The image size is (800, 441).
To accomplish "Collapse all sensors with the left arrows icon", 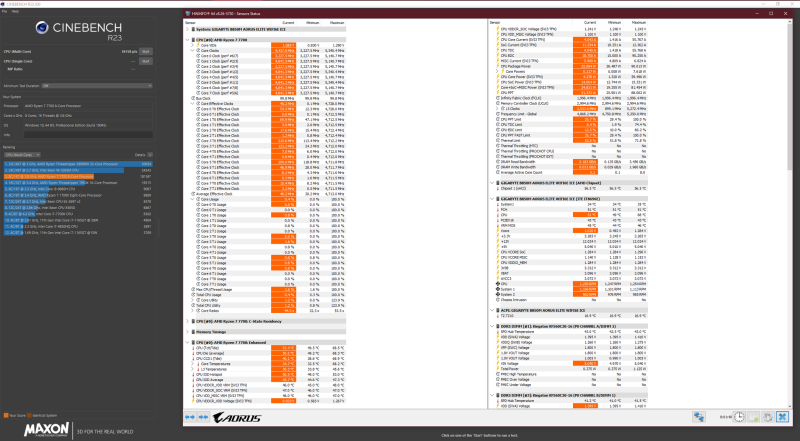I will (190, 417).
